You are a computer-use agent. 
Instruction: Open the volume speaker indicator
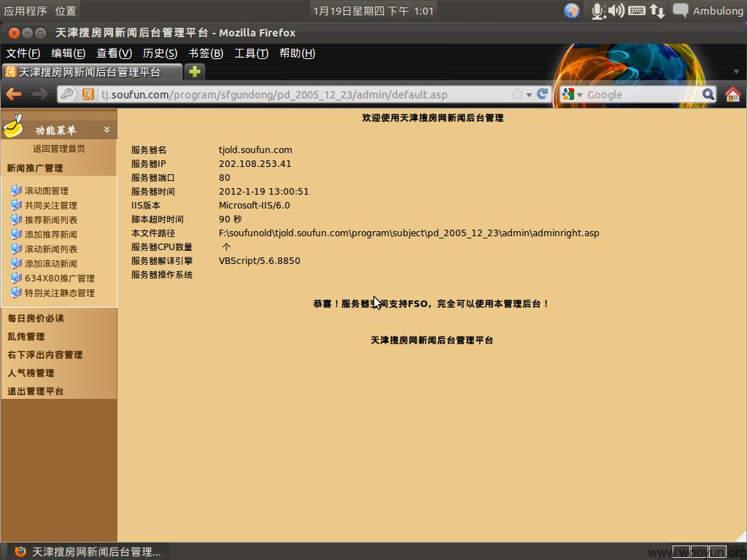[x=616, y=10]
